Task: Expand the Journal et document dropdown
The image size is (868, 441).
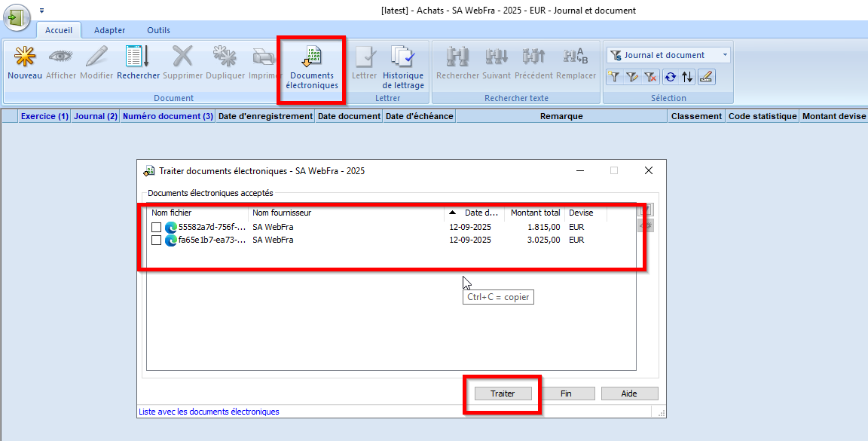Action: coord(725,55)
